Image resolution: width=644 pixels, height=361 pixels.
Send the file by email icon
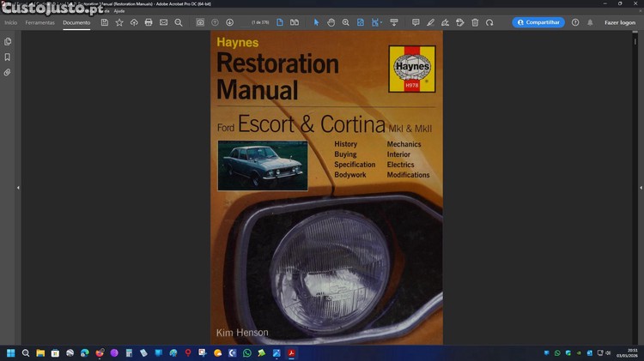(x=163, y=22)
